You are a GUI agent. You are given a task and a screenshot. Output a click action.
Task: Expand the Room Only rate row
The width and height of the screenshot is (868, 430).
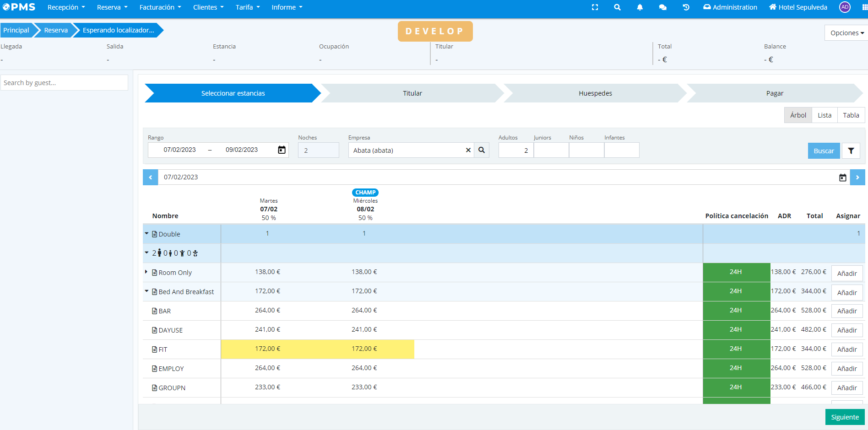coord(146,272)
